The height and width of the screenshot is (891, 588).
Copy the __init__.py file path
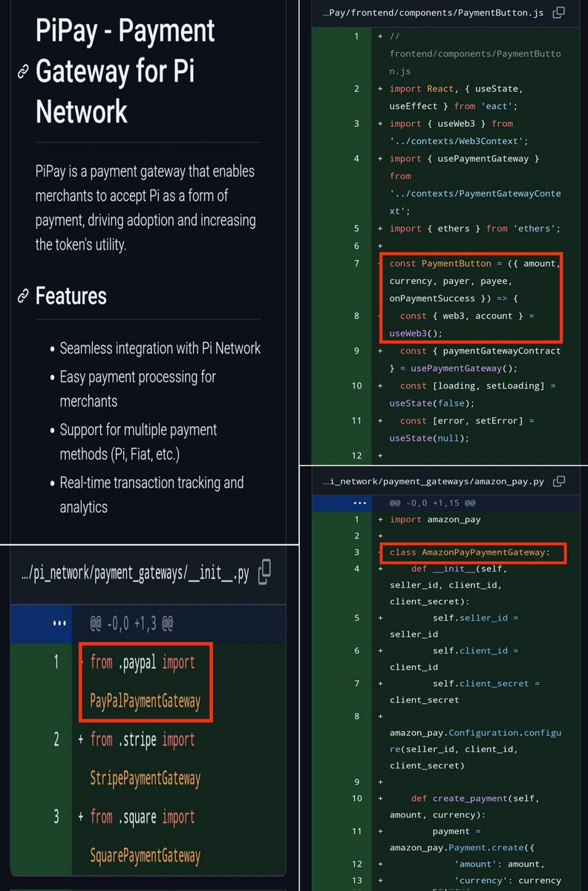pyautogui.click(x=264, y=572)
